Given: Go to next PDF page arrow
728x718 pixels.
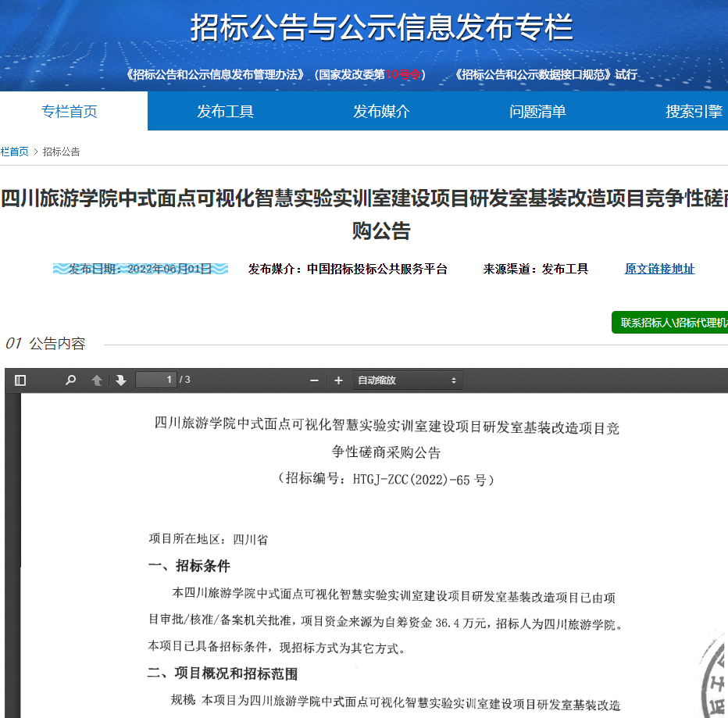Looking at the screenshot, I should coord(121,380).
